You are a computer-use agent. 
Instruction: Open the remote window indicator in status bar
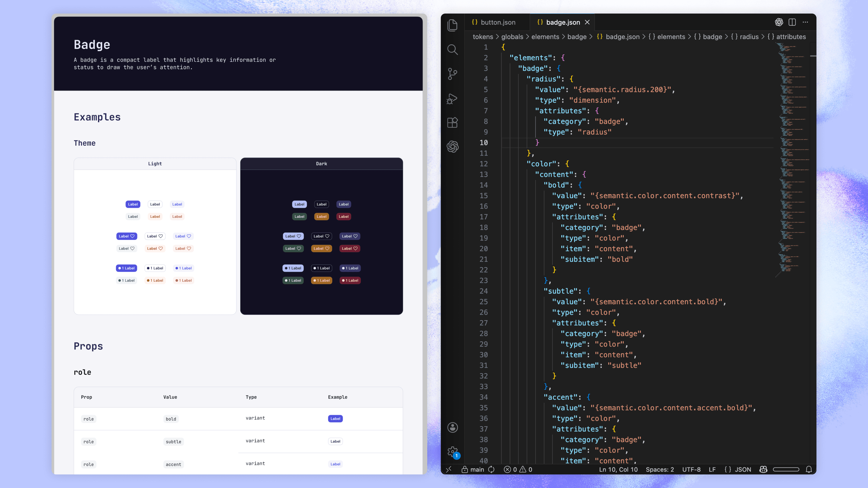pos(449,469)
